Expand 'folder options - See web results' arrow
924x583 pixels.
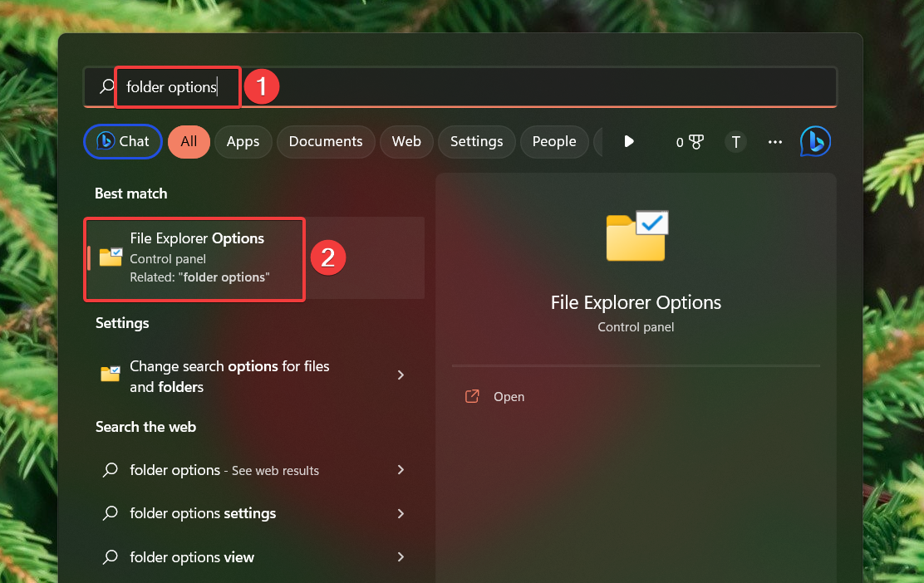point(401,470)
